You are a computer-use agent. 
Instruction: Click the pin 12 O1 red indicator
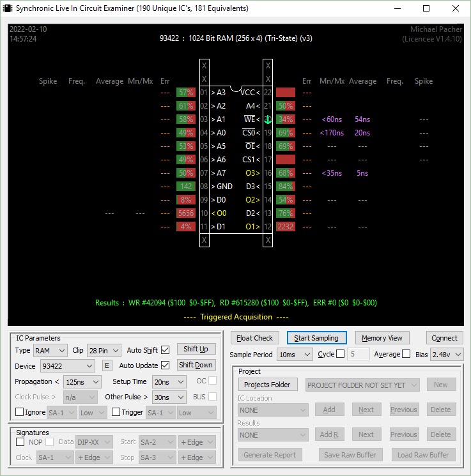click(x=286, y=227)
